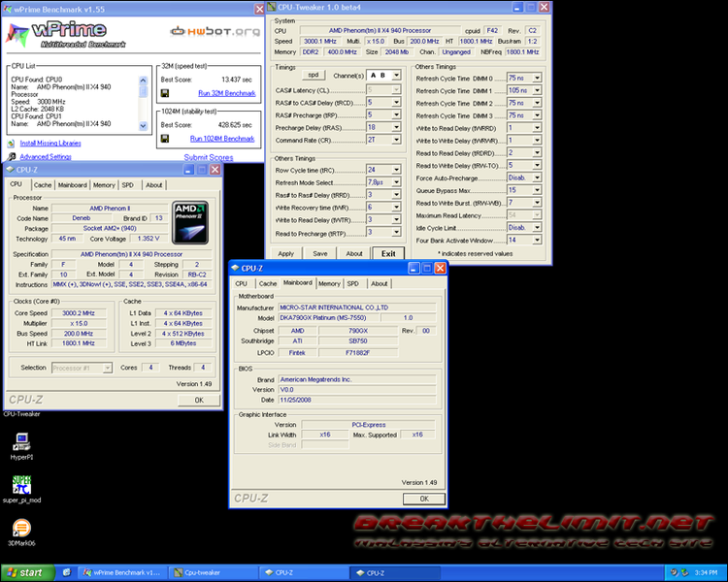Open Cache tab in left CPU-Z window
The width and height of the screenshot is (728, 582).
point(43,185)
